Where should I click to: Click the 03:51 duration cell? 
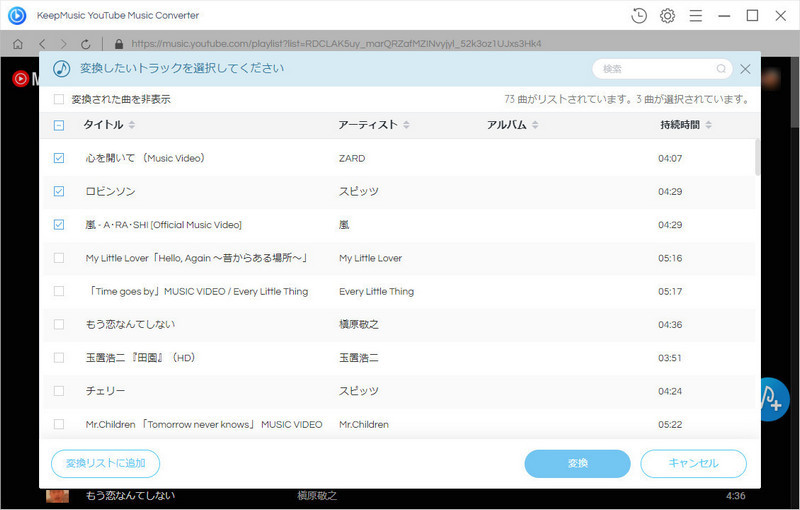pos(669,358)
